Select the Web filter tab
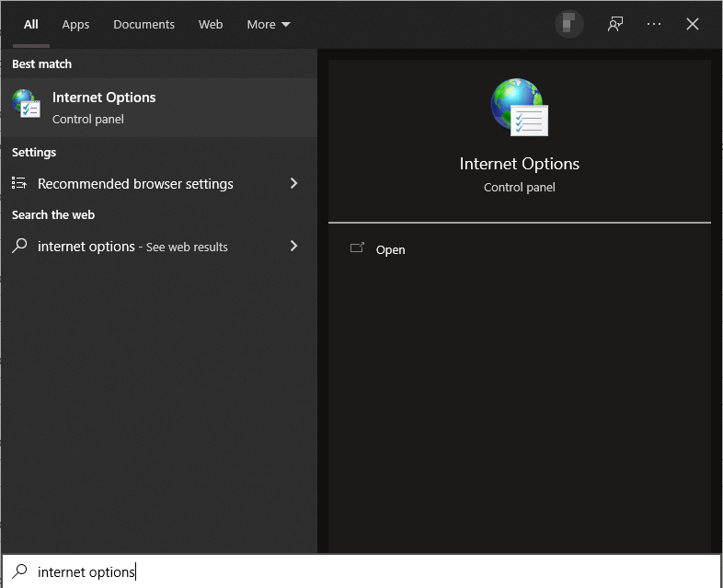The width and height of the screenshot is (723, 588). coord(211,25)
